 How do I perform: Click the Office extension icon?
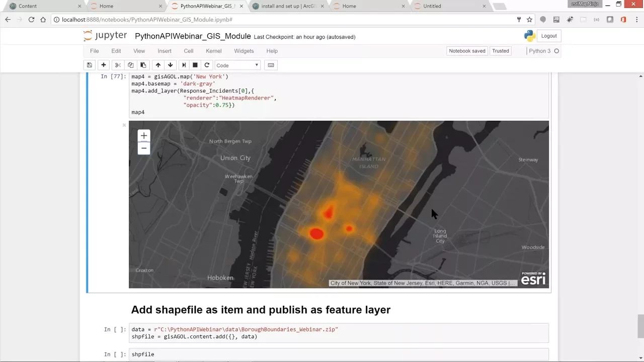point(623,20)
